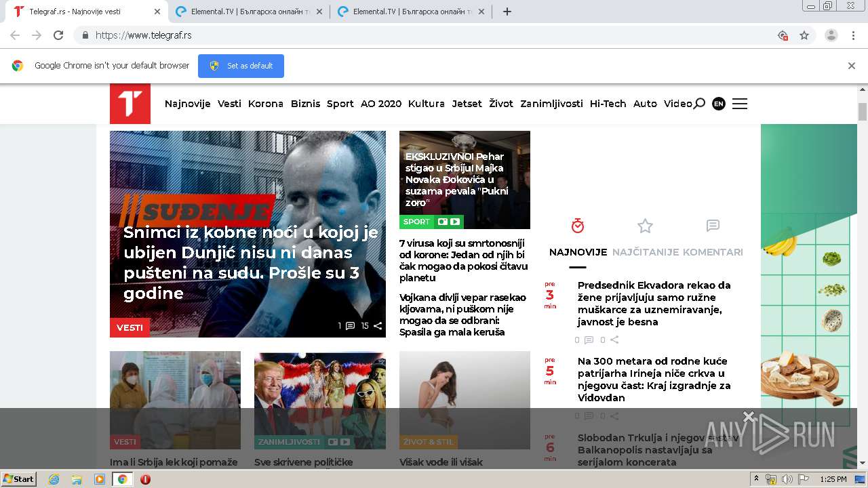Select the Komentari speech bubble icon
The width and height of the screenshot is (868, 488).
[713, 226]
